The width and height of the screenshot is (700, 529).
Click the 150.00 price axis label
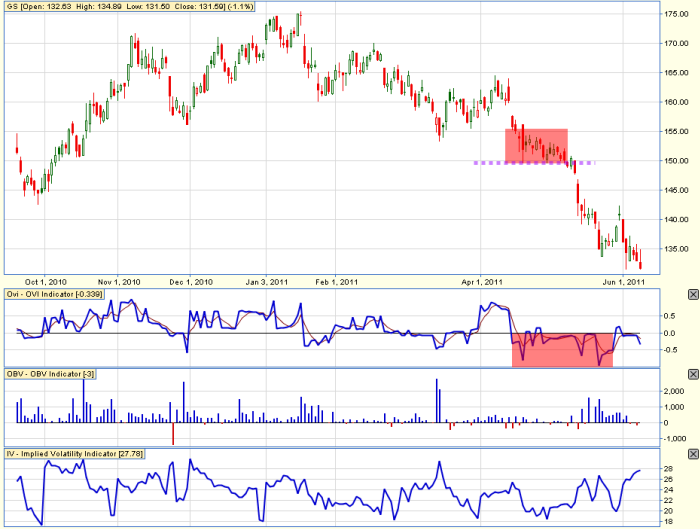pyautogui.click(x=676, y=161)
